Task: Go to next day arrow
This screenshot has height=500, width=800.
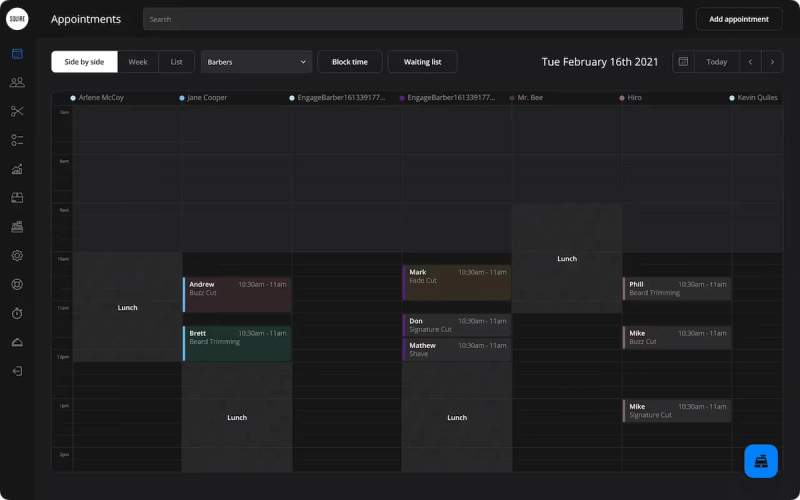Action: [772, 62]
